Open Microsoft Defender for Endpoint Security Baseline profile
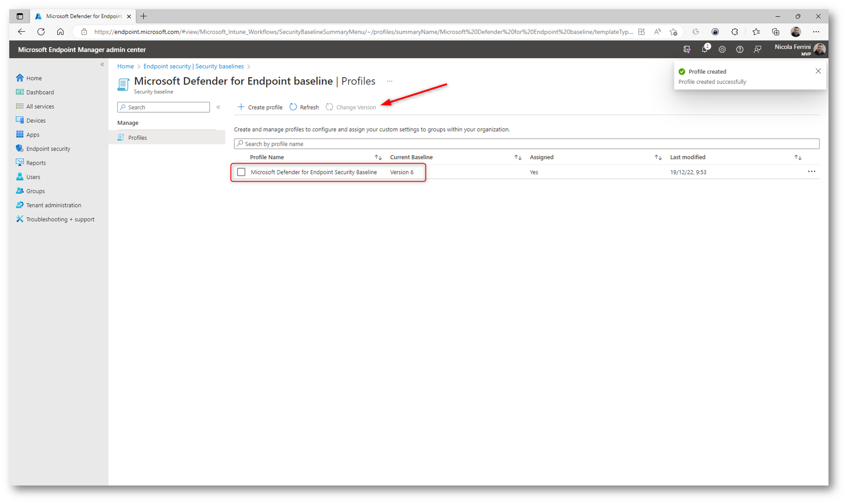 click(x=313, y=172)
